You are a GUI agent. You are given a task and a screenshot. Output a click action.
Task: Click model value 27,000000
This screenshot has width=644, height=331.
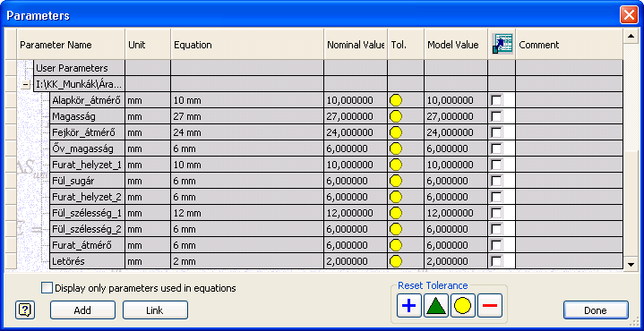coord(456,116)
